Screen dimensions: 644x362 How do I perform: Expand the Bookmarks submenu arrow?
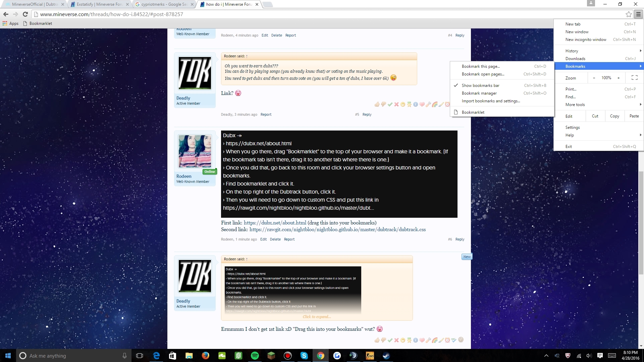tap(640, 66)
